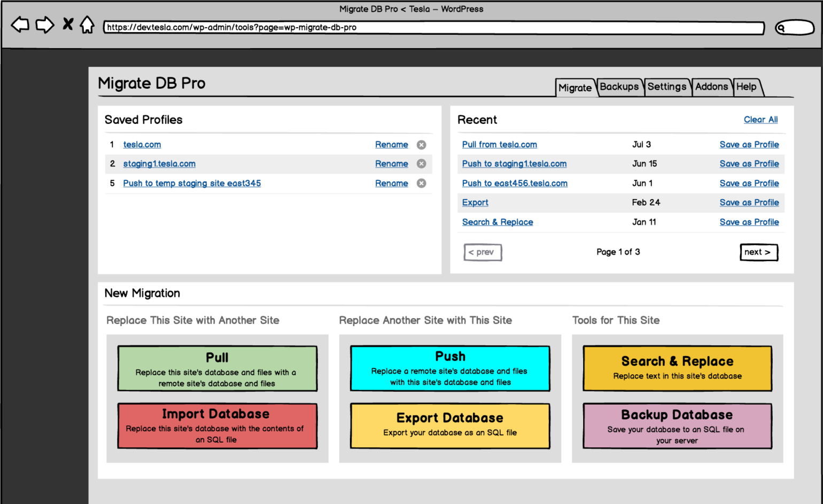This screenshot has width=823, height=504.
Task: Start a Pull migration
Action: coord(218,368)
